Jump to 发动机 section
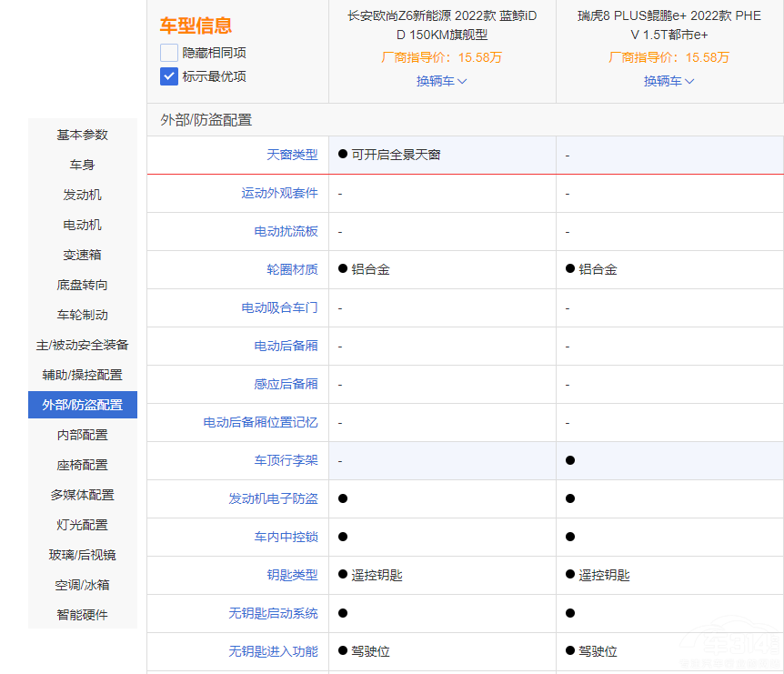This screenshot has width=784, height=674. pos(83,195)
